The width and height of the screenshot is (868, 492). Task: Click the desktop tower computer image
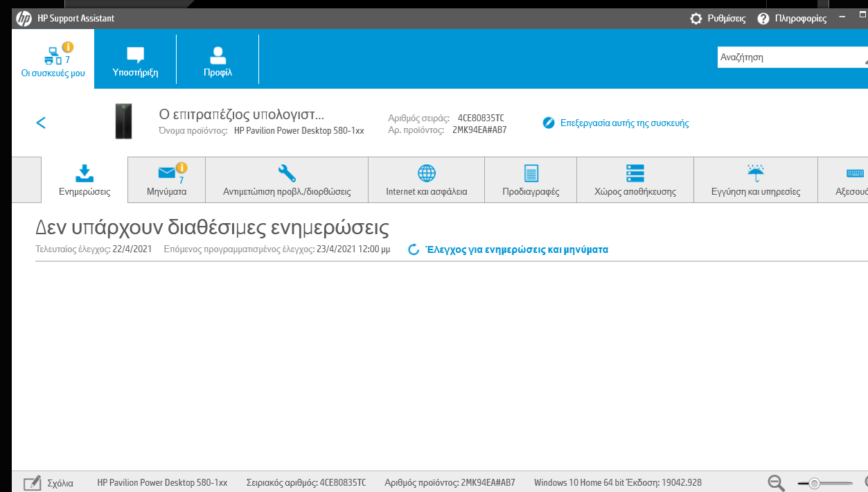(x=123, y=121)
